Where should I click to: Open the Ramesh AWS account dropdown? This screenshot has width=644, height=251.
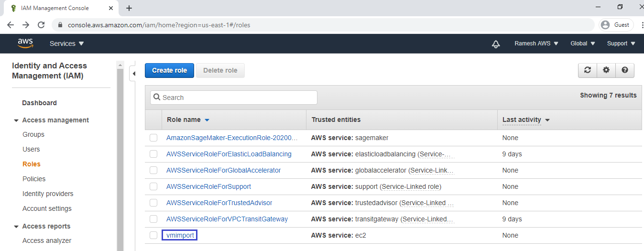point(536,44)
